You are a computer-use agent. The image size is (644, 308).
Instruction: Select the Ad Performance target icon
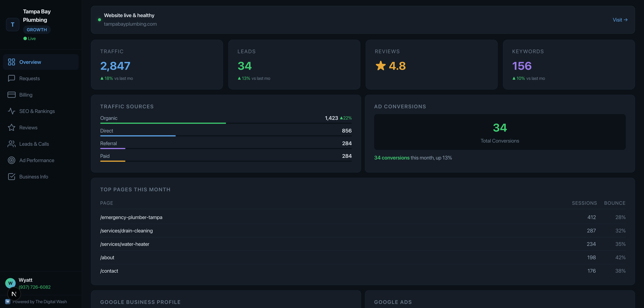[12, 160]
